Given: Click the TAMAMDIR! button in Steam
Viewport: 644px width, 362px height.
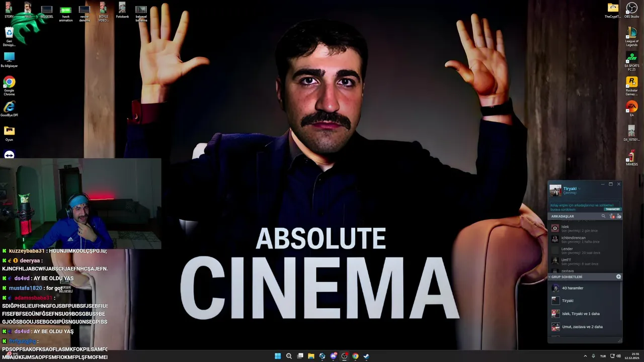Looking at the screenshot, I should [612, 209].
